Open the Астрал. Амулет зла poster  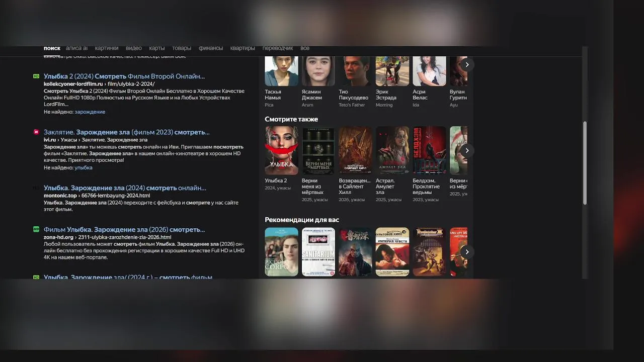pos(392,151)
